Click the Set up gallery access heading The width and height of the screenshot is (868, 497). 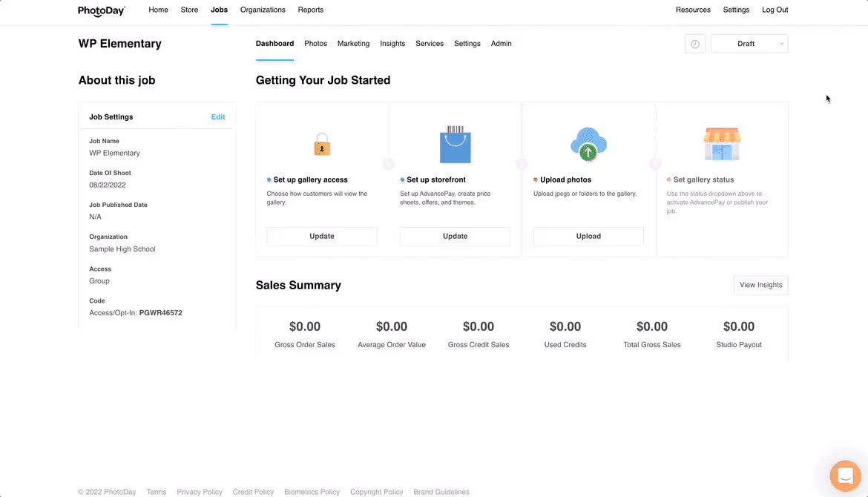311,180
